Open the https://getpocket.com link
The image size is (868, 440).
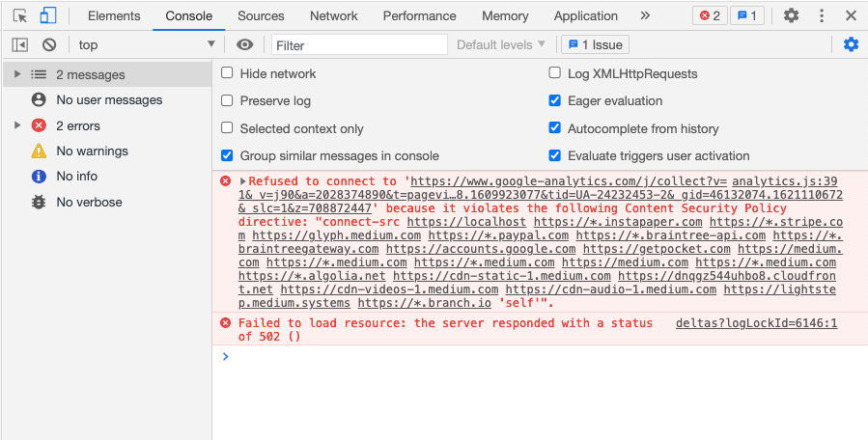point(657,249)
